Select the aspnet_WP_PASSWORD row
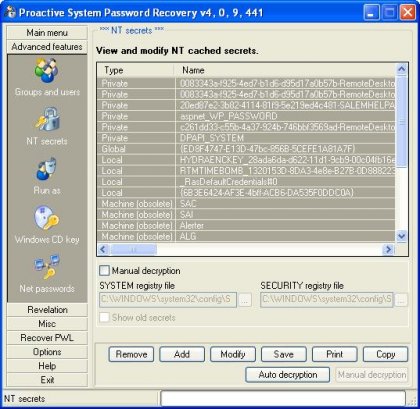This screenshot has height=409, width=420. pyautogui.click(x=246, y=116)
